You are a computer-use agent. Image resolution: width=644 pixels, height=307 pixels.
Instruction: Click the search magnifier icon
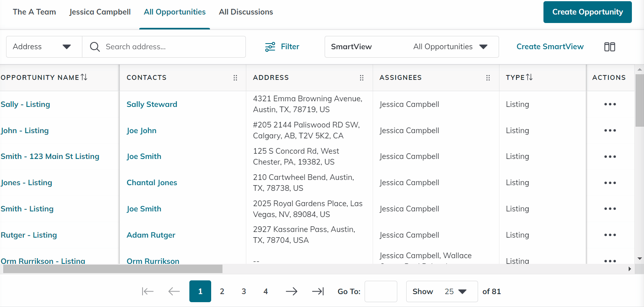tap(95, 47)
